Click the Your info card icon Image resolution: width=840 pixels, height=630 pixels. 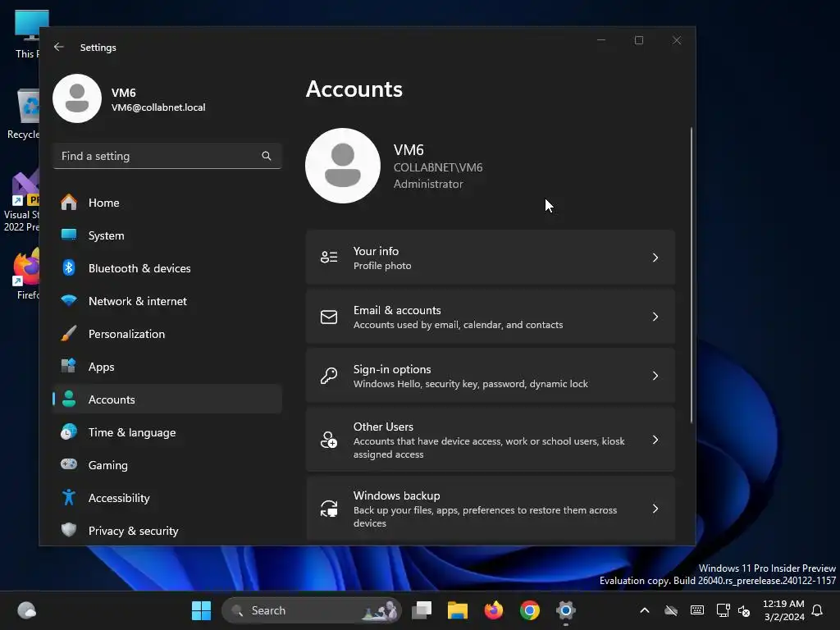click(329, 258)
